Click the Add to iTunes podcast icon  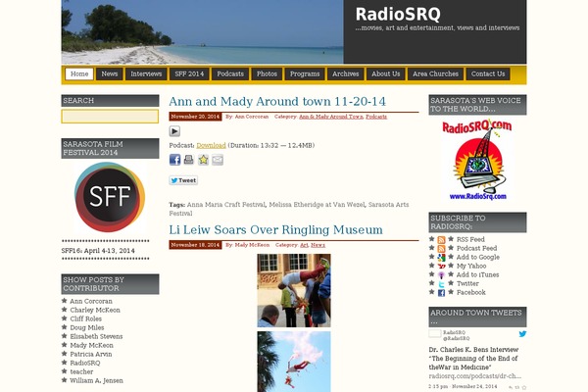(441, 275)
